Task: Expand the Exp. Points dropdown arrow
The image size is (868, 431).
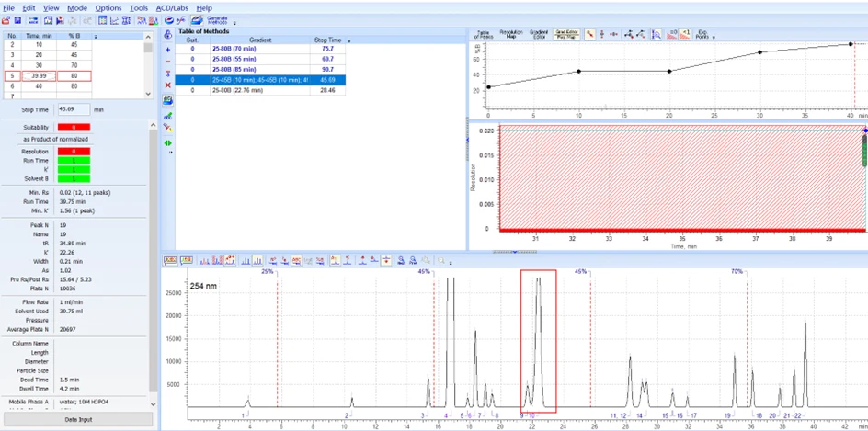Action: click(x=714, y=37)
